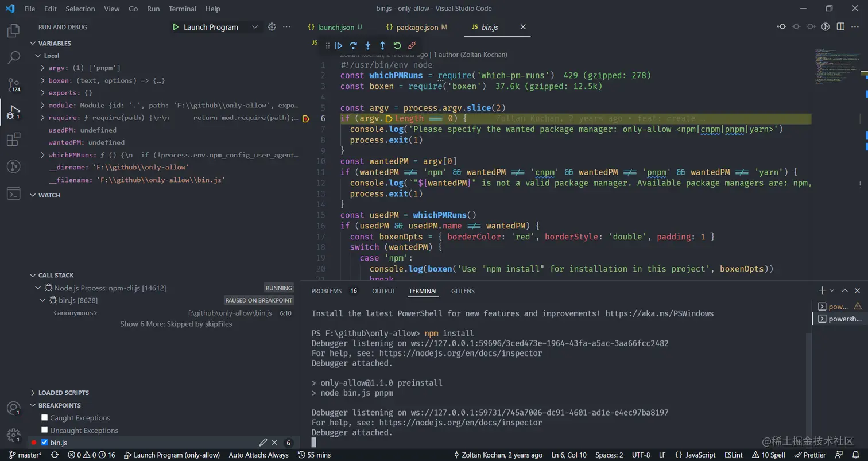The image size is (868, 461).
Task: Open the File menu
Action: tap(30, 9)
